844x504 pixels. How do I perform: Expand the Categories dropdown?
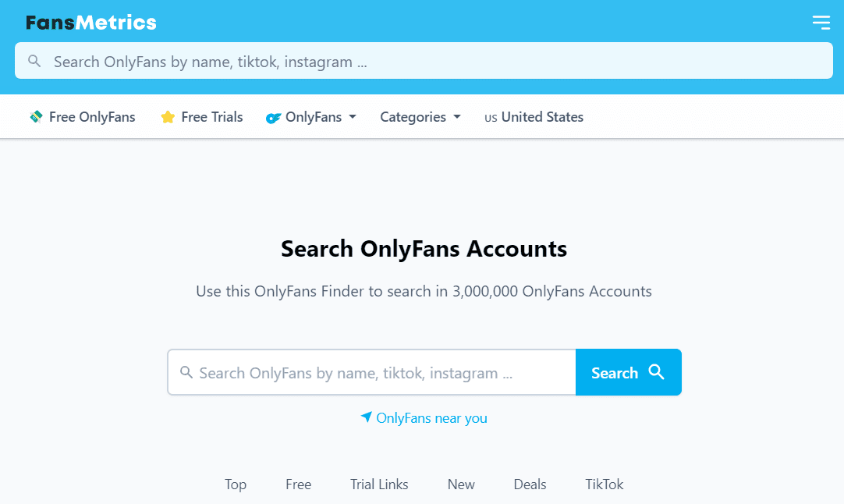(420, 117)
